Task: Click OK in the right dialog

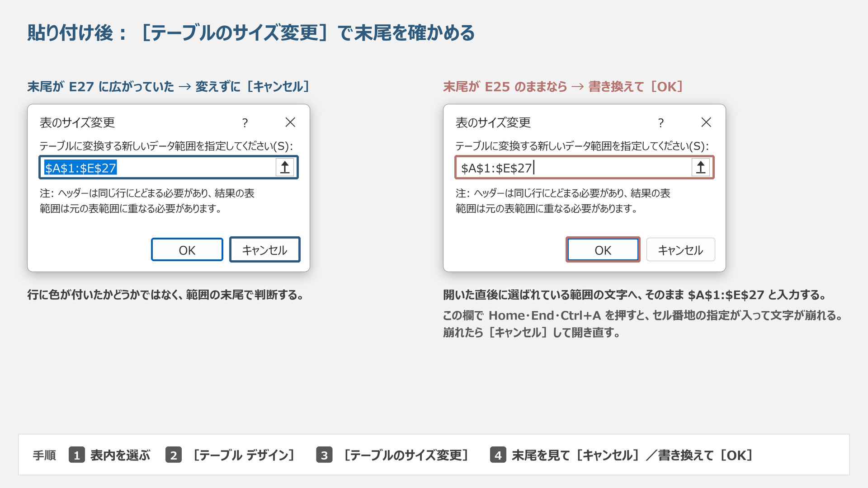Action: [603, 250]
